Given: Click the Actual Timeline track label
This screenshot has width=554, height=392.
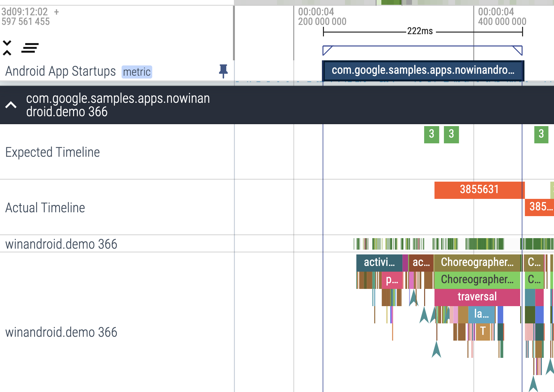Looking at the screenshot, I should (45, 208).
